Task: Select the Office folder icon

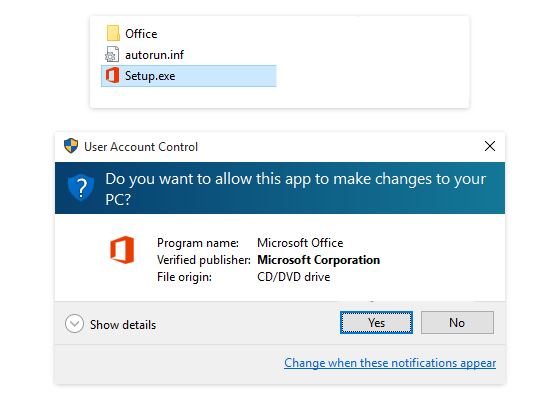Action: (x=113, y=33)
